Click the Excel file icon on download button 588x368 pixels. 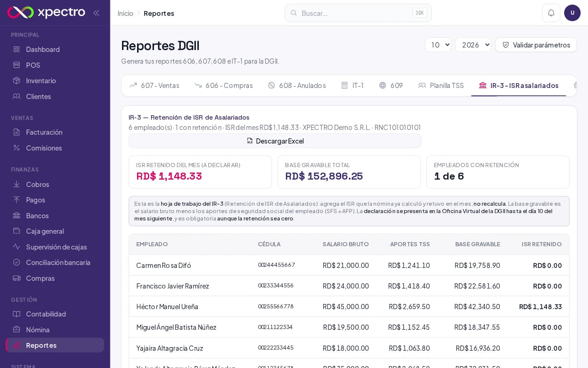point(250,141)
